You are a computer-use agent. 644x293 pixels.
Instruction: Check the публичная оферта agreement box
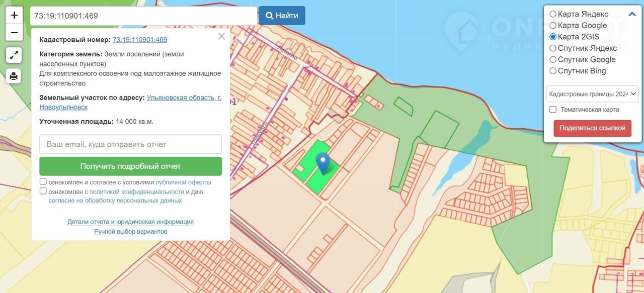point(43,182)
